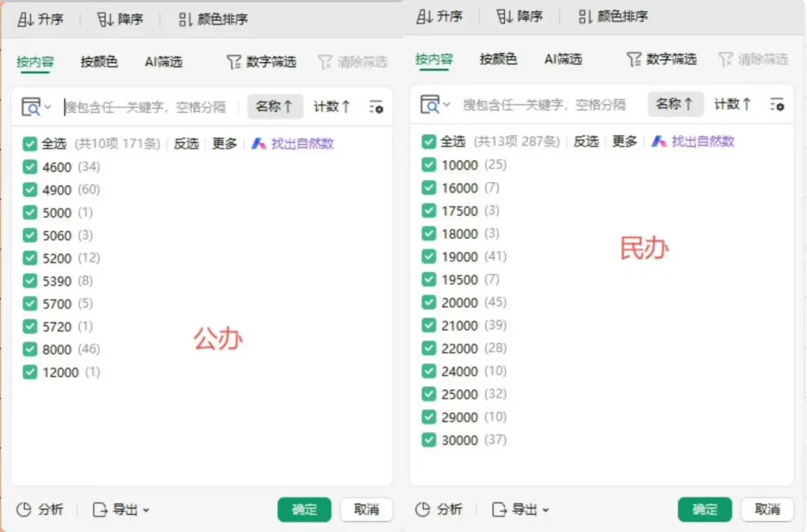Open 分析 chart icon in 公办 panel

click(24, 510)
